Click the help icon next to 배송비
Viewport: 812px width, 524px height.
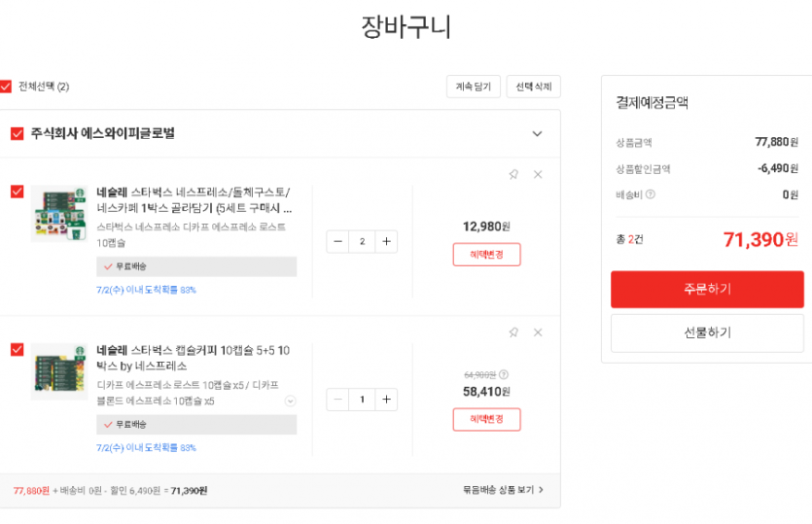click(651, 194)
